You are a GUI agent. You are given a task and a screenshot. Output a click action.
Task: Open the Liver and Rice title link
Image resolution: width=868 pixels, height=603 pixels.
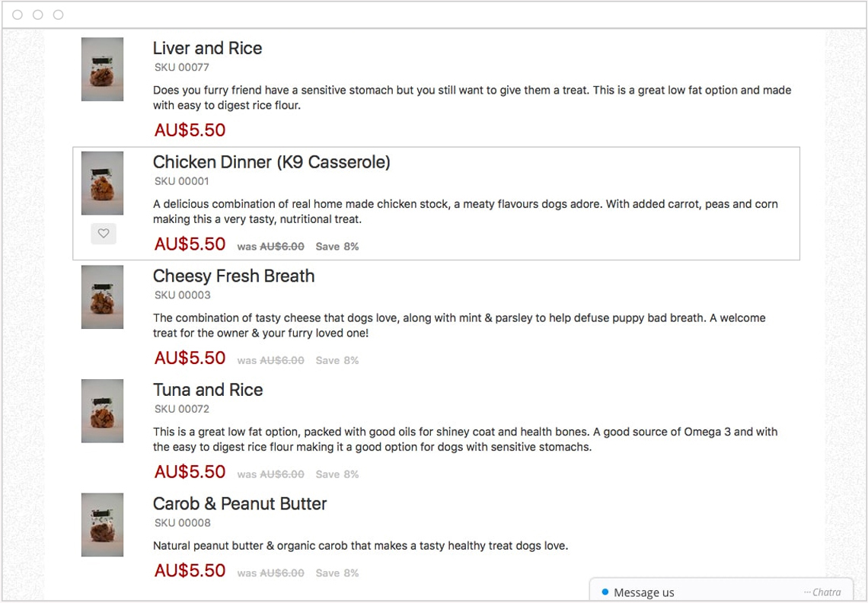(x=208, y=48)
